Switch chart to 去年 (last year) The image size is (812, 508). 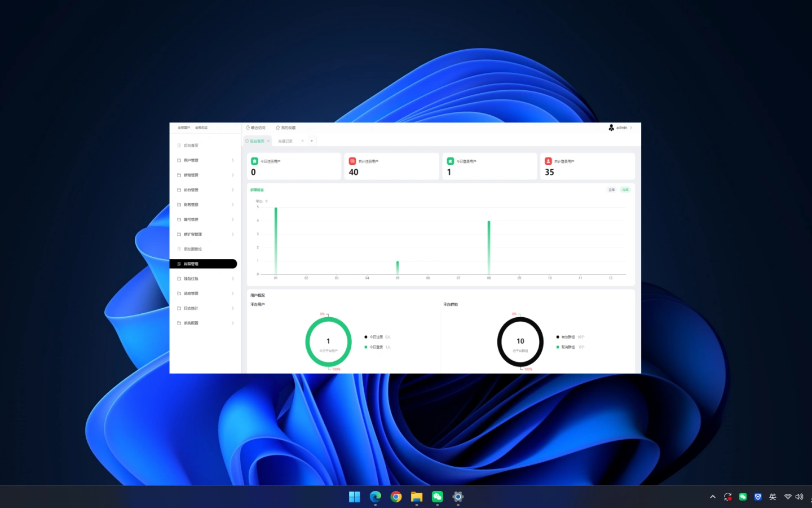tap(612, 190)
